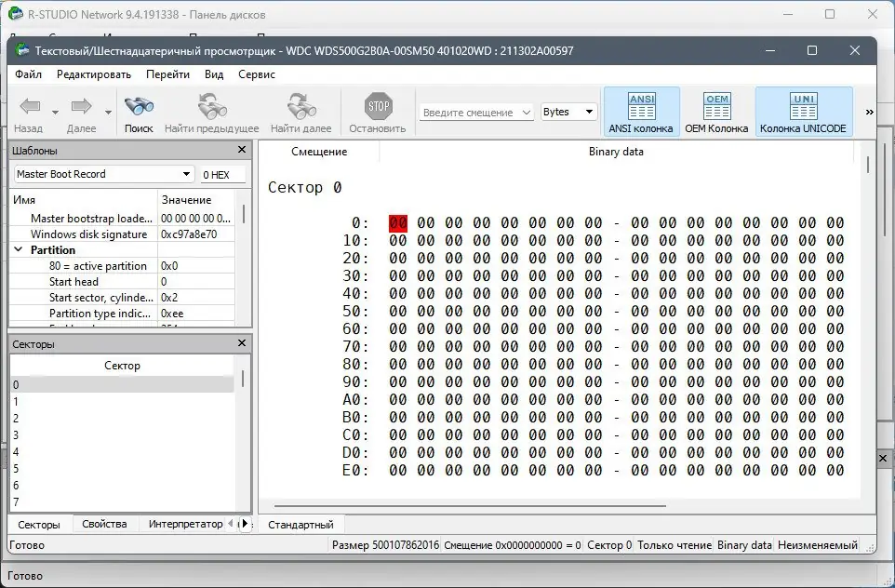Click Find next (Найти далее) icon
Image resolution: width=895 pixels, height=588 pixels.
[x=301, y=106]
